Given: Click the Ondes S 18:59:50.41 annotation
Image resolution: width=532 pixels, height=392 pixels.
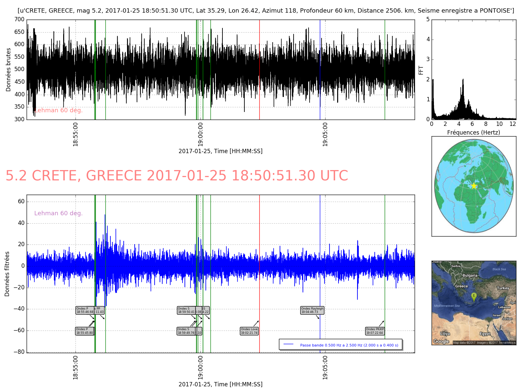Looking at the screenshot, I should 186,310.
